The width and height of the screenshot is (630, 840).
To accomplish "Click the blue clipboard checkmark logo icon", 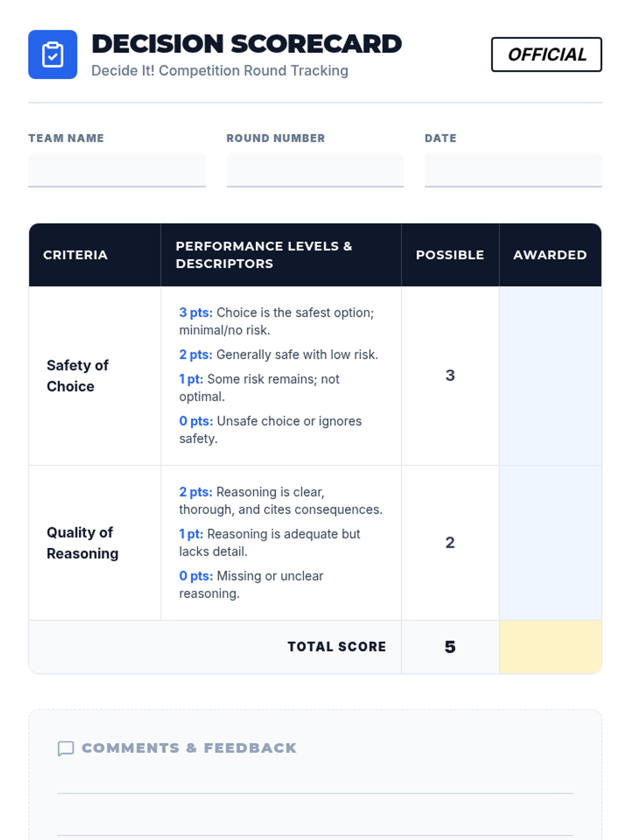I will (52, 55).
